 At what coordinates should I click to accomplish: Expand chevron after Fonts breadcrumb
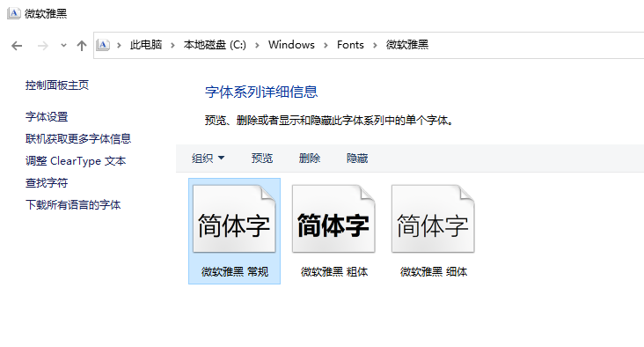tap(375, 45)
